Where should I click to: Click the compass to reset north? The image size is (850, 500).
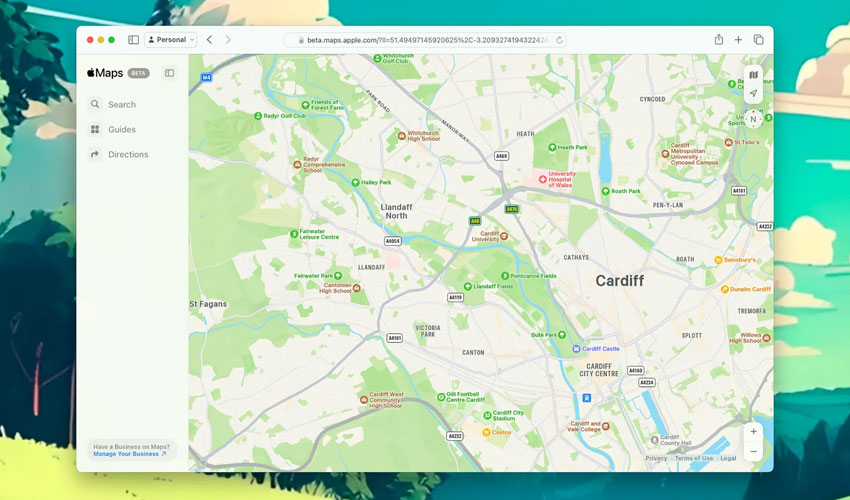[x=753, y=119]
